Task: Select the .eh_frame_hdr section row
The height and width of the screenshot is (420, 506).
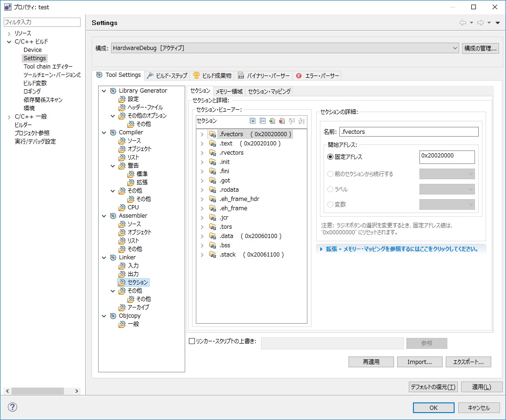Action: point(239,199)
